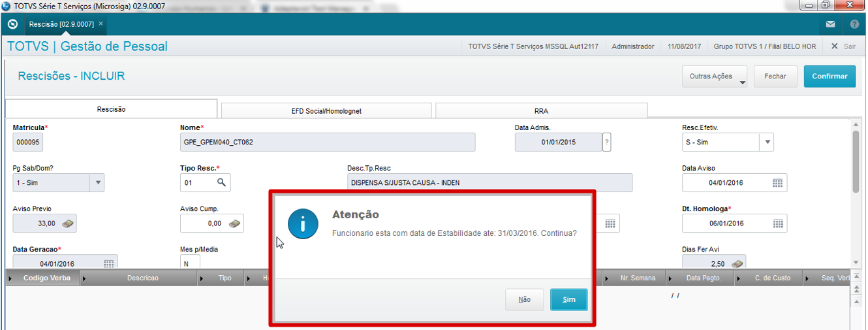This screenshot has width=868, height=330.
Task: Click the TOTVS logo home icon
Action: [x=13, y=24]
